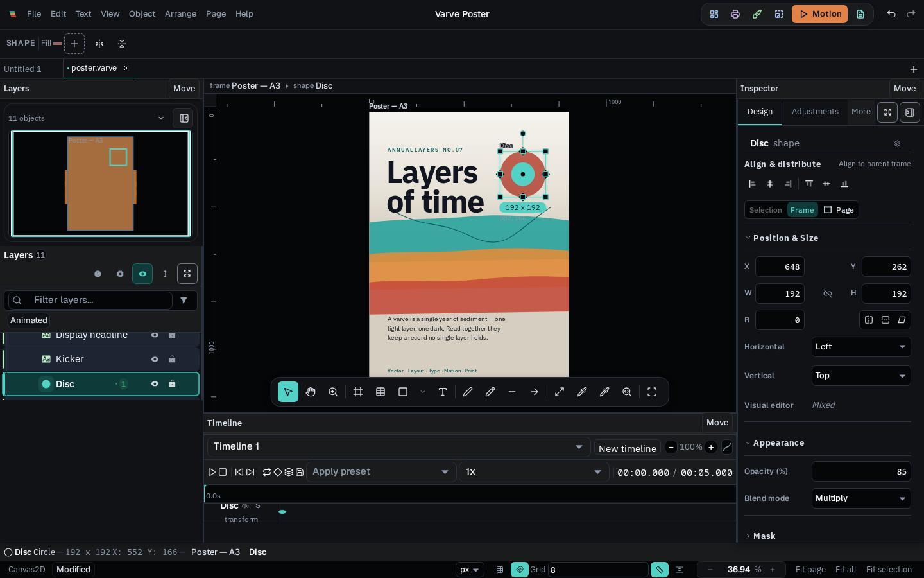The width and height of the screenshot is (924, 578).
Task: Open the playback speed 1x dropdown
Action: coord(534,472)
